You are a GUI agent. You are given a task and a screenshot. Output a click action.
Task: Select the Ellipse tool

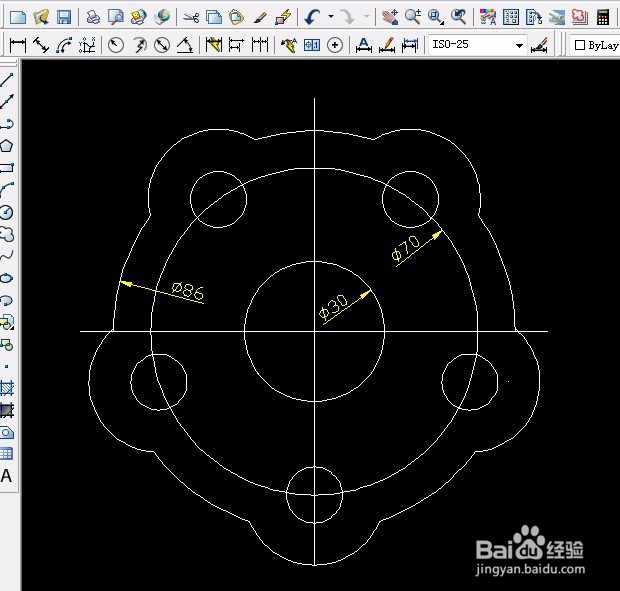(7, 278)
